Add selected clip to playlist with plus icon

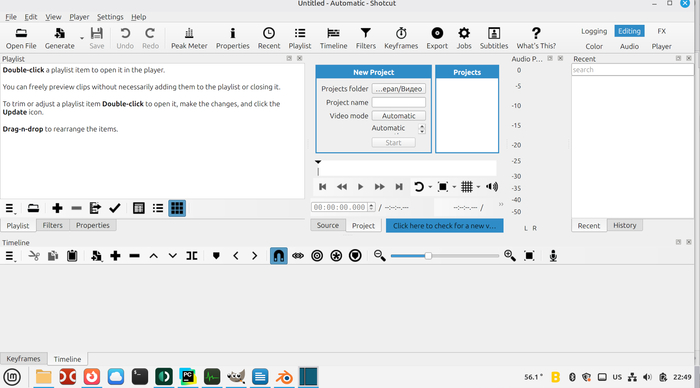point(57,208)
